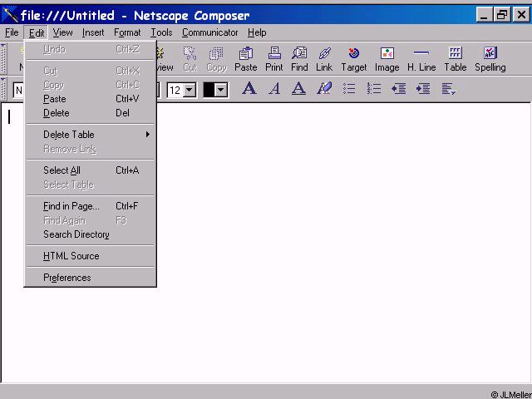Close the Netscape Composer window
The width and height of the screenshot is (532, 399).
tap(521, 15)
